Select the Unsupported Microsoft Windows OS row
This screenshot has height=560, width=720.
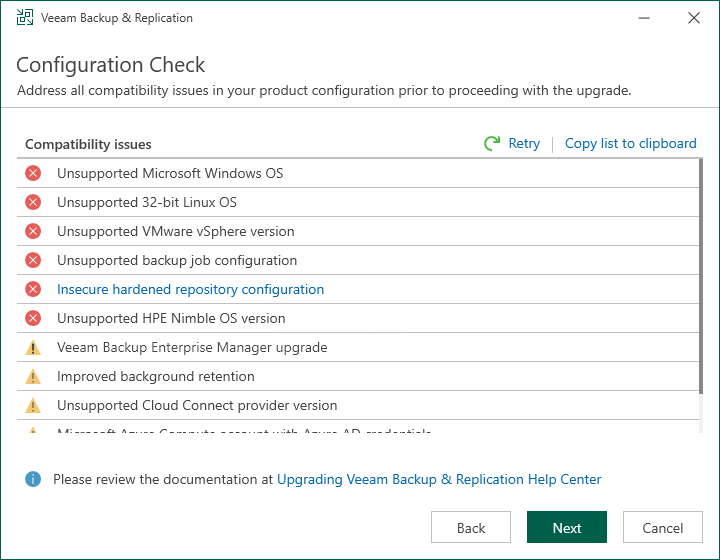click(x=358, y=173)
